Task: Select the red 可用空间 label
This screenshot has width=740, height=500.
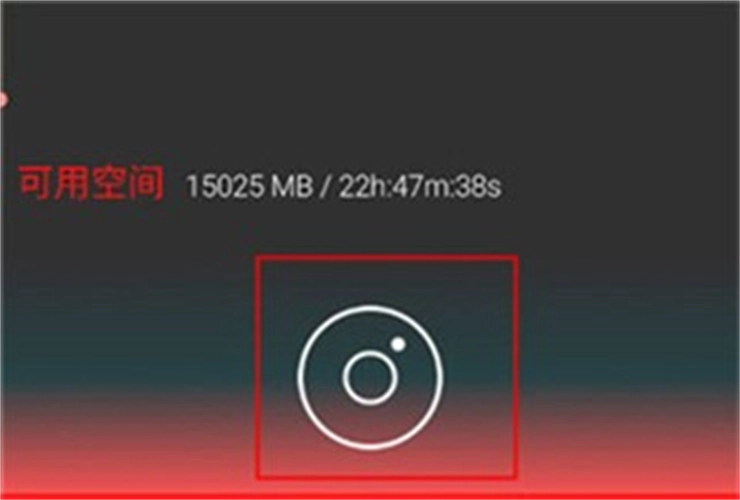Action: tap(91, 184)
